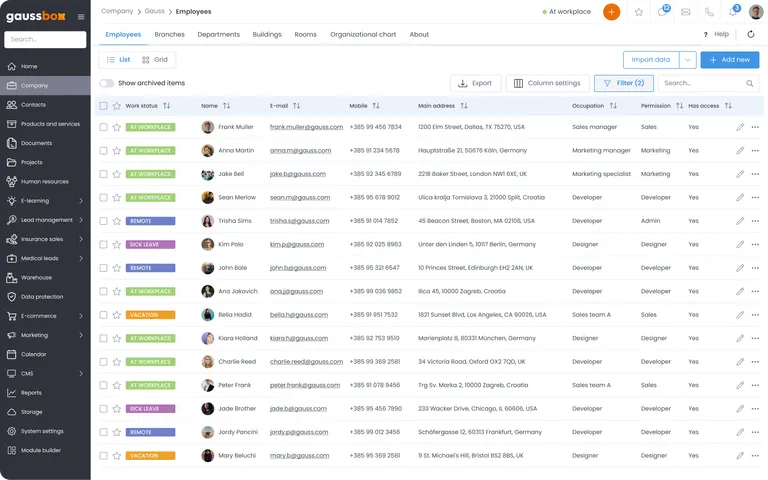Click the At workplace status indicator

coord(567,12)
